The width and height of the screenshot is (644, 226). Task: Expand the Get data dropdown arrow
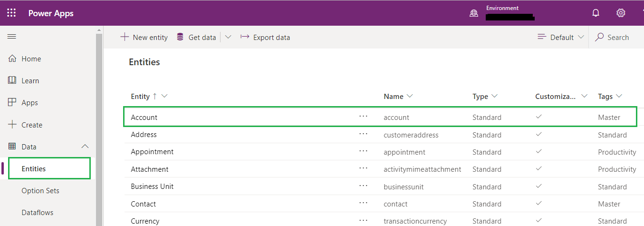228,37
